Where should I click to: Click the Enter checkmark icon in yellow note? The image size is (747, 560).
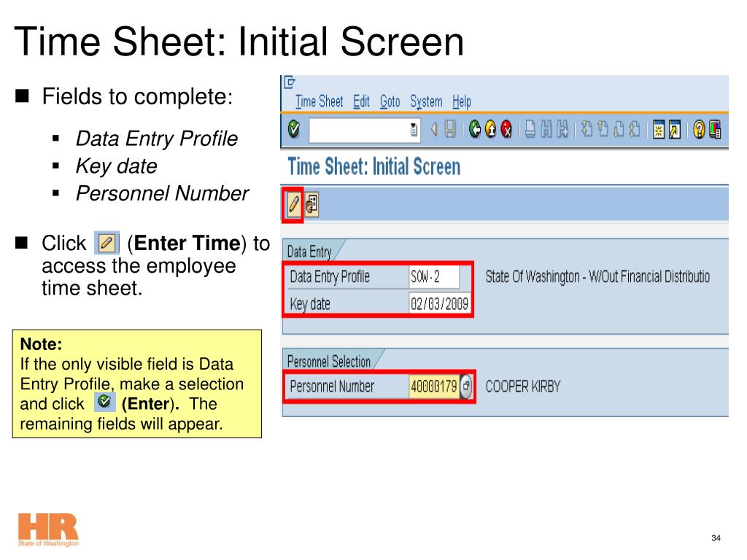(104, 402)
